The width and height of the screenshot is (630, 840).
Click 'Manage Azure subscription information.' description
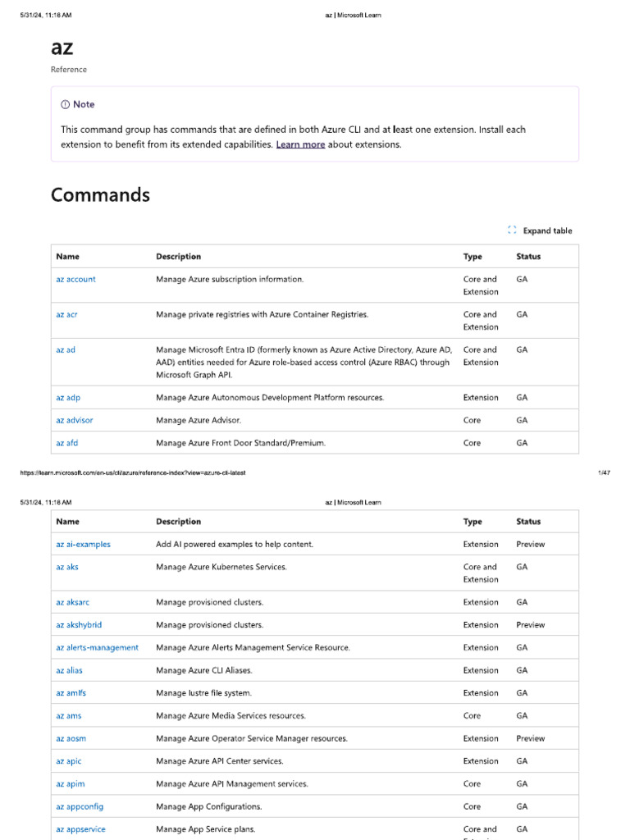coord(230,279)
